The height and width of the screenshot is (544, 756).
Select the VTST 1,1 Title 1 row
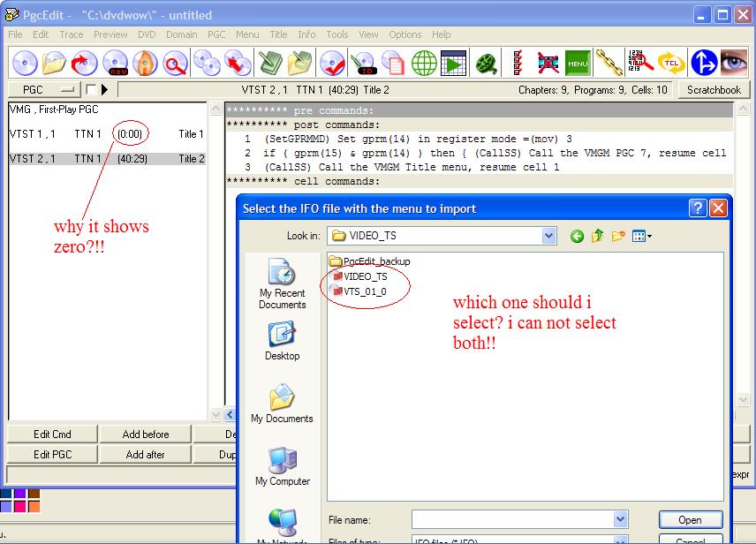107,134
